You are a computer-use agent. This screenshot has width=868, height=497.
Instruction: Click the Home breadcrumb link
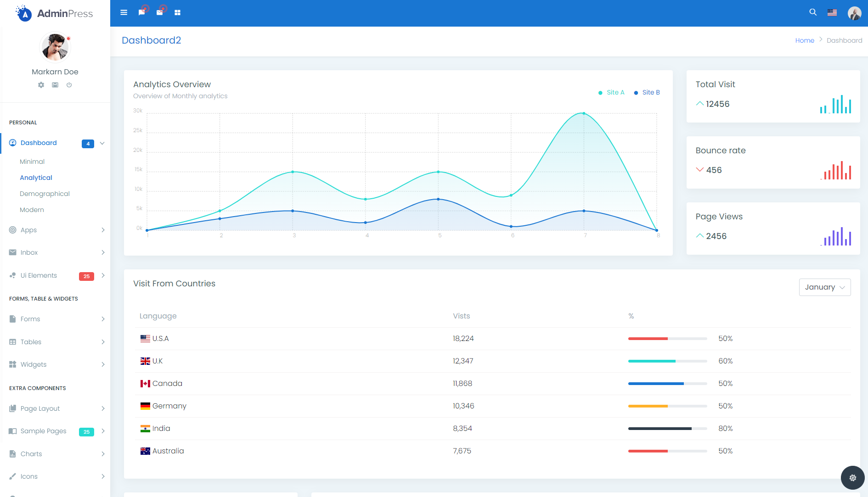[804, 40]
